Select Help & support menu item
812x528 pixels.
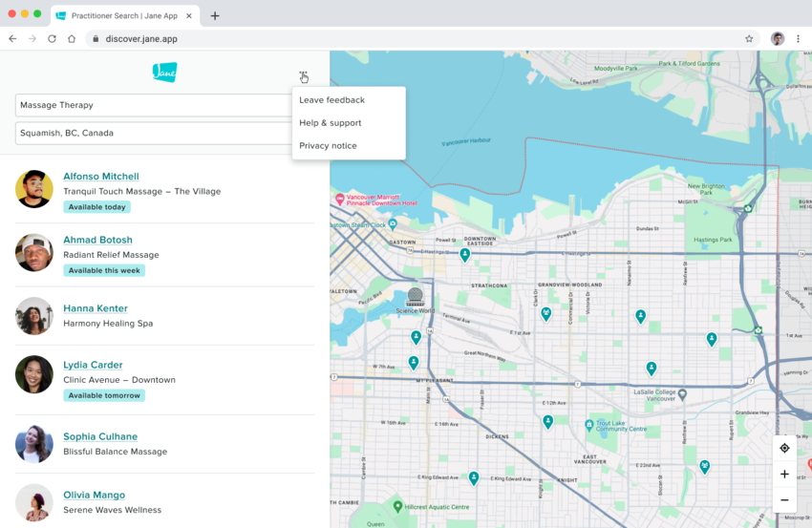(330, 123)
